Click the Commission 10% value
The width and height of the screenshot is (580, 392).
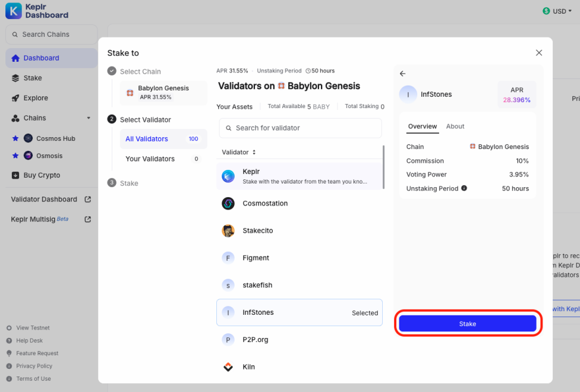[x=522, y=161]
